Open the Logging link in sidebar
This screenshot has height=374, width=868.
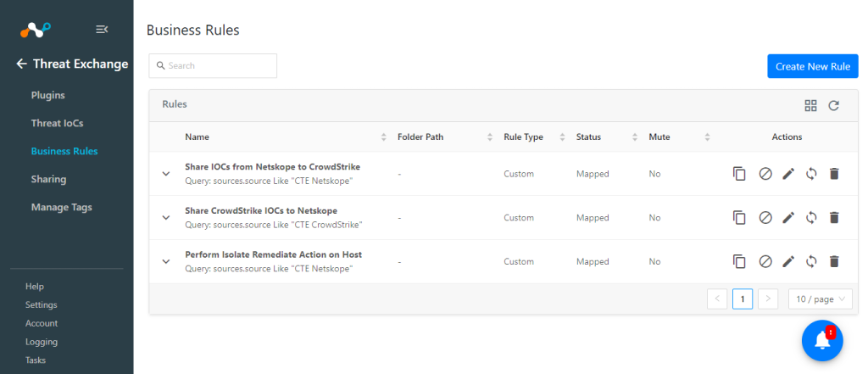(42, 342)
